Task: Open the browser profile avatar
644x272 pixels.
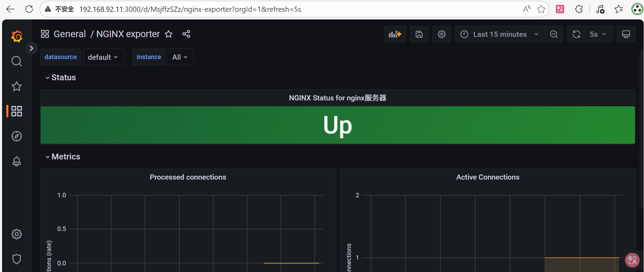Action: point(637,9)
